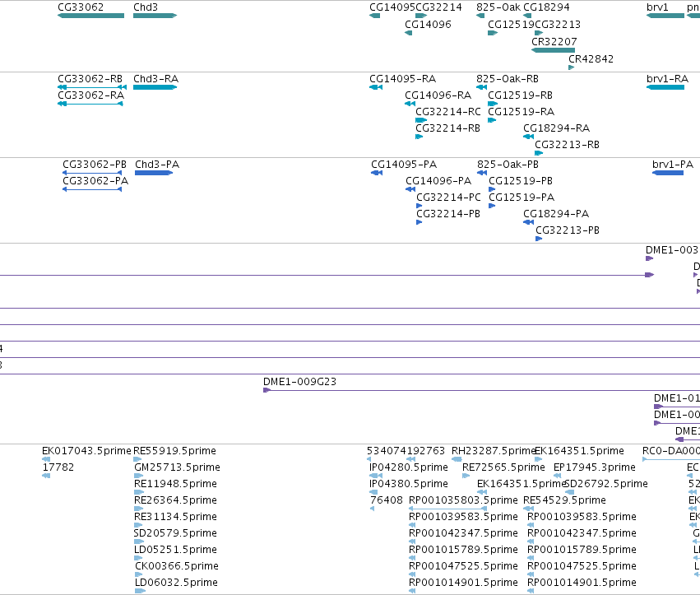Select the IP04380.5prime EST label
The height and width of the screenshot is (595, 700).
pos(409,484)
